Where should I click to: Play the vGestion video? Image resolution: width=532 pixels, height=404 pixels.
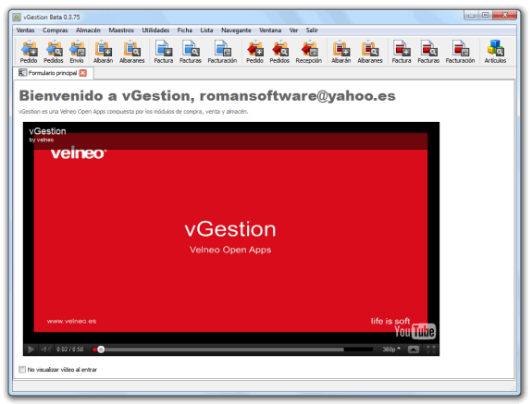31,349
